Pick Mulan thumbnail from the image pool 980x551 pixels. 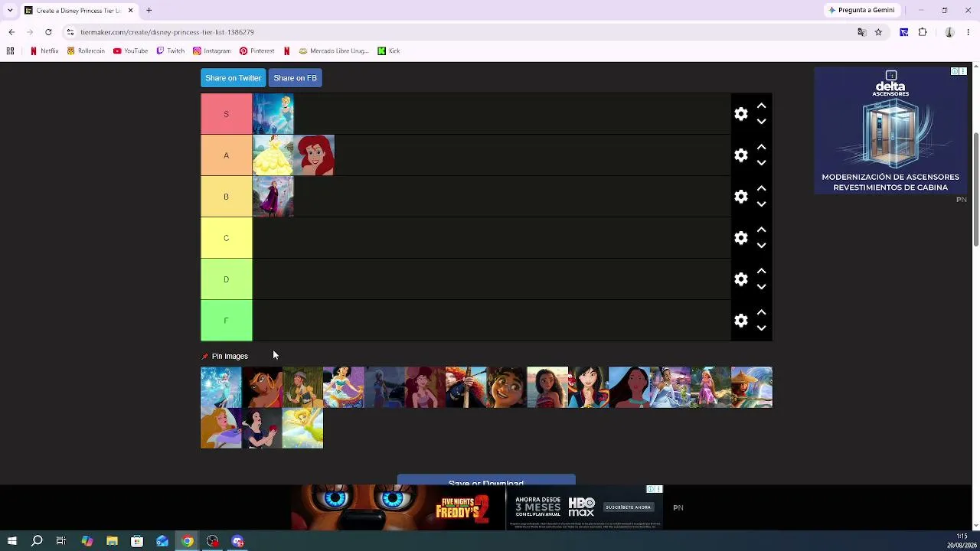(x=588, y=387)
